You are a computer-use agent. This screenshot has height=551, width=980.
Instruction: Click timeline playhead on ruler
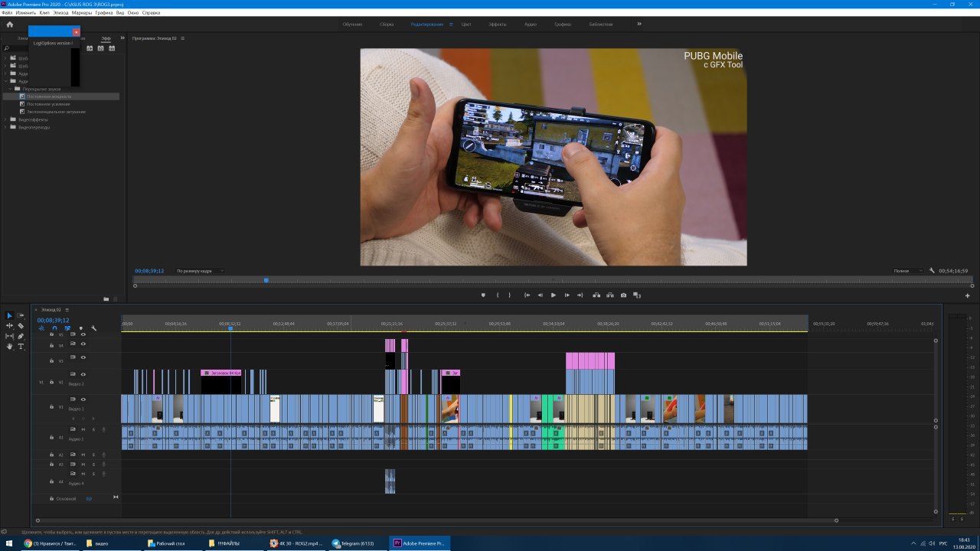click(230, 328)
